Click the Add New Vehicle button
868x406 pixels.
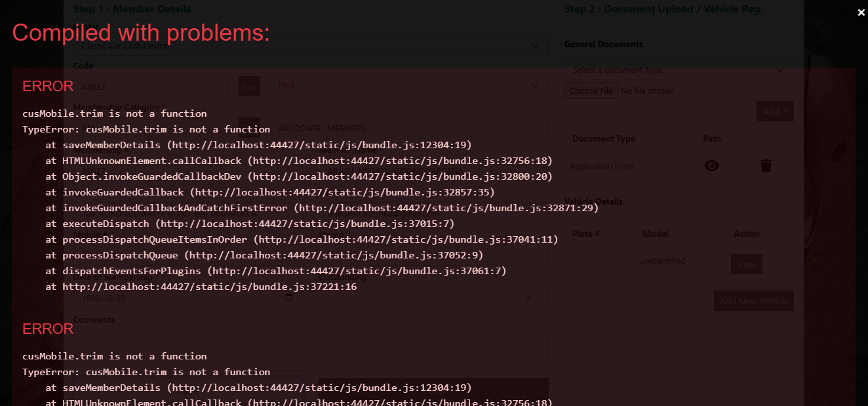pyautogui.click(x=753, y=301)
